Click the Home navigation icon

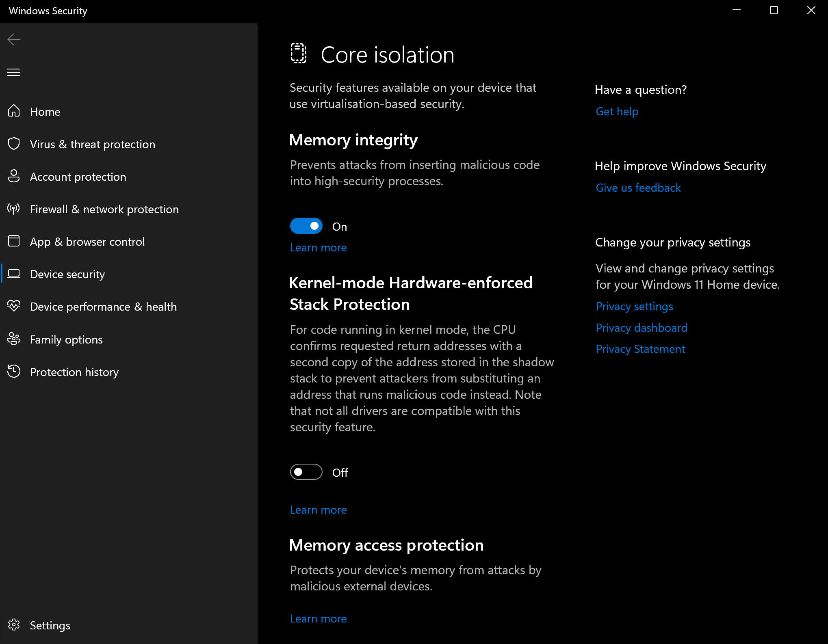(x=15, y=112)
